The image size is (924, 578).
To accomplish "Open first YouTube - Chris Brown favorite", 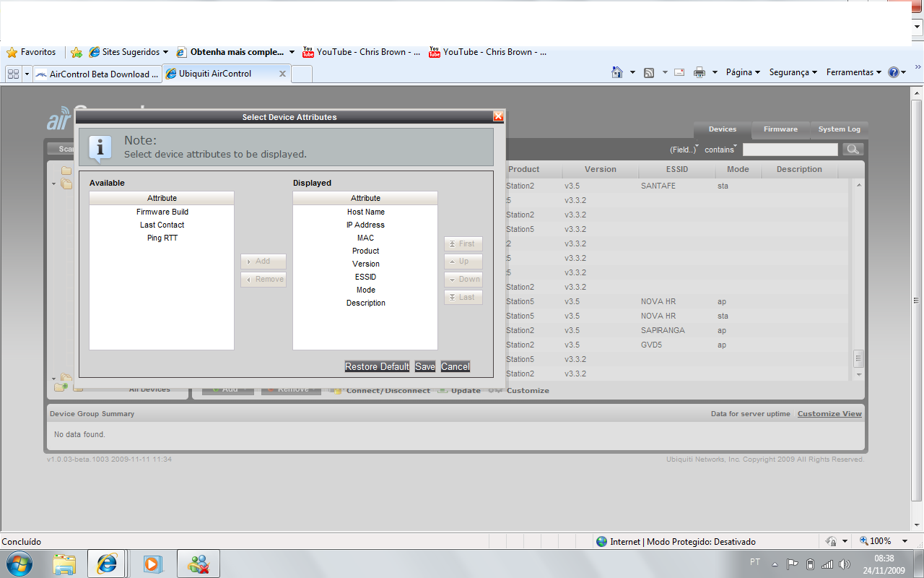I will pyautogui.click(x=361, y=52).
